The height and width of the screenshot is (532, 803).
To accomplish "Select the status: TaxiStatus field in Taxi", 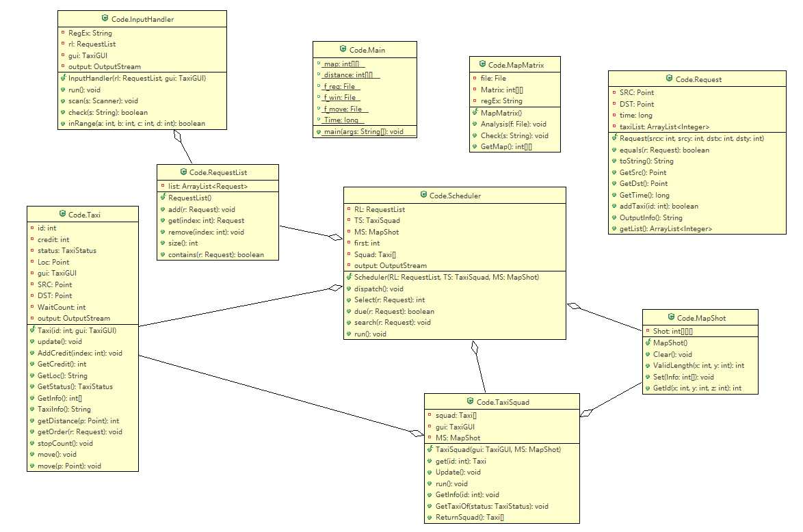I will 66,250.
